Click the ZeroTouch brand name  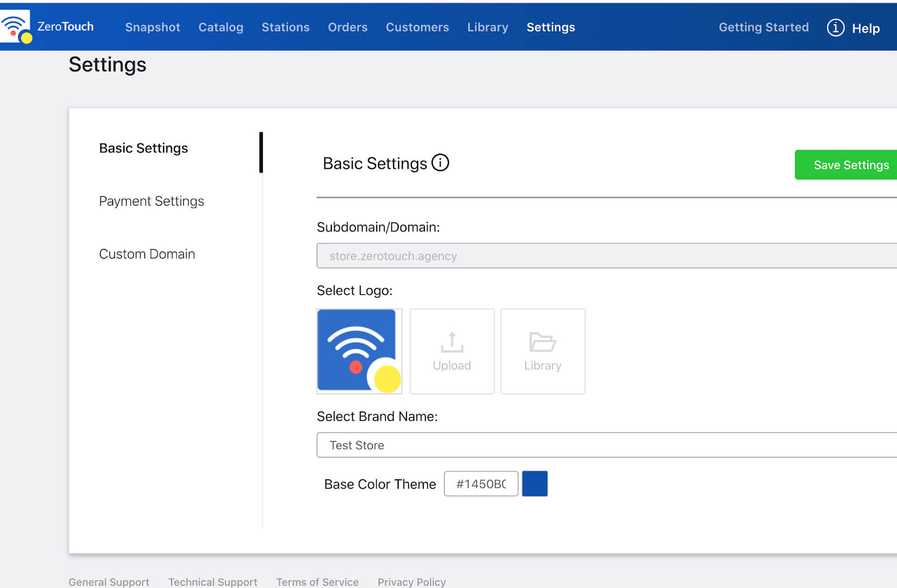(x=65, y=26)
